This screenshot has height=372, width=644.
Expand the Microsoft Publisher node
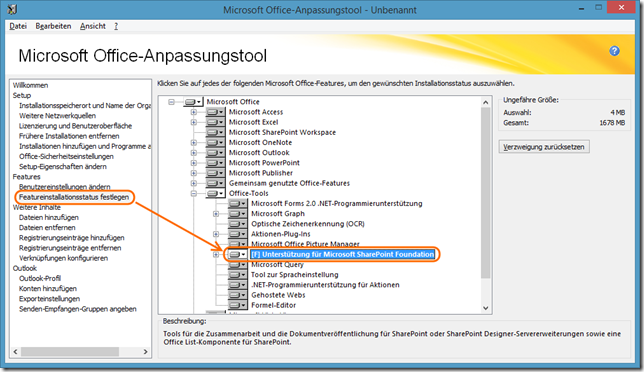[193, 173]
